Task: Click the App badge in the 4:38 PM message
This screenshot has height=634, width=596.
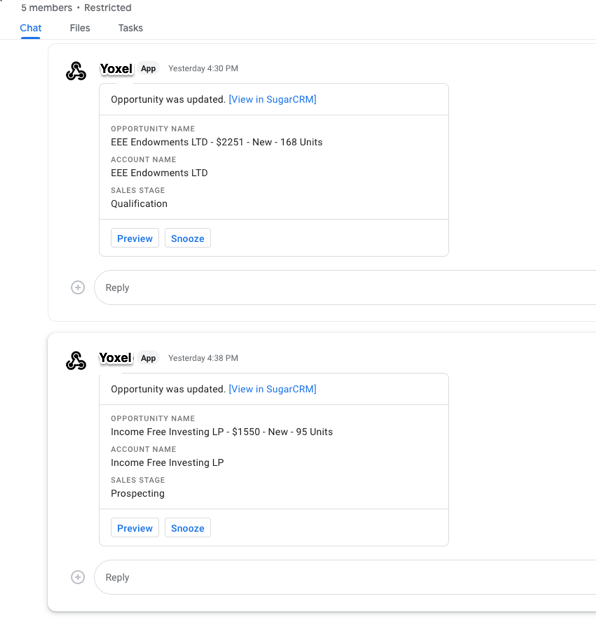Action: 148,358
